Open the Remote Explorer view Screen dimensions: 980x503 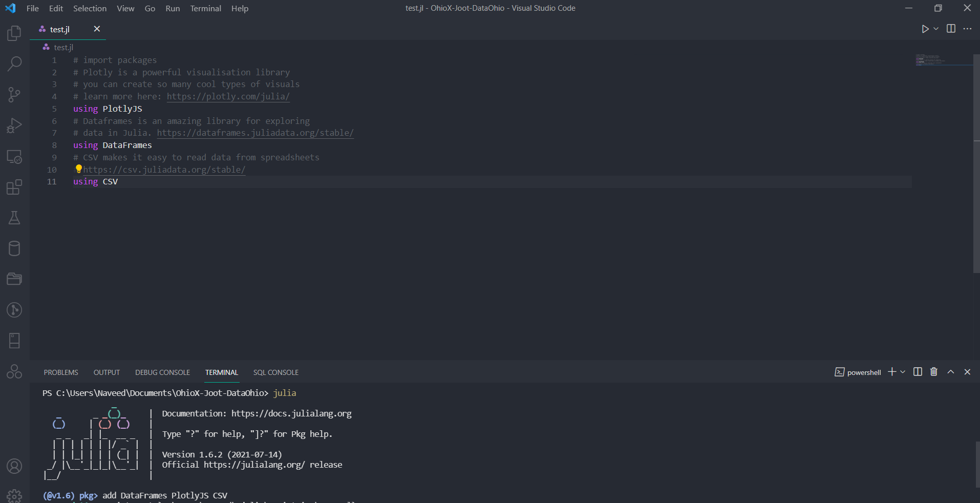point(14,156)
